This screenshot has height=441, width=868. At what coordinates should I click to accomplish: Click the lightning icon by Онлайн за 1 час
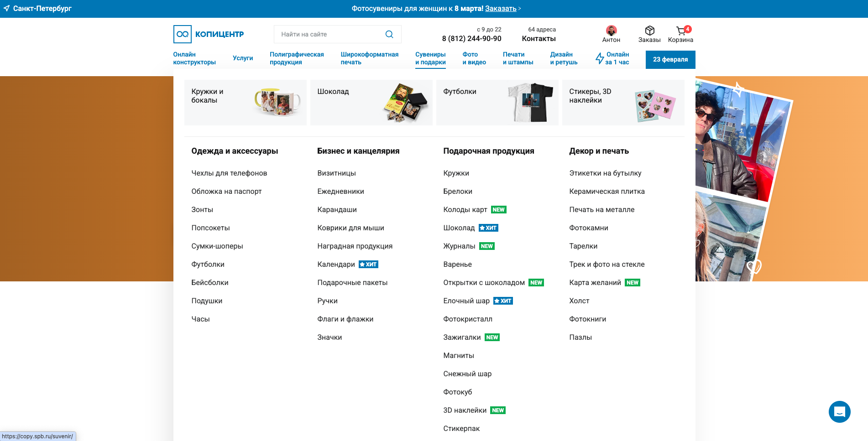pos(599,58)
